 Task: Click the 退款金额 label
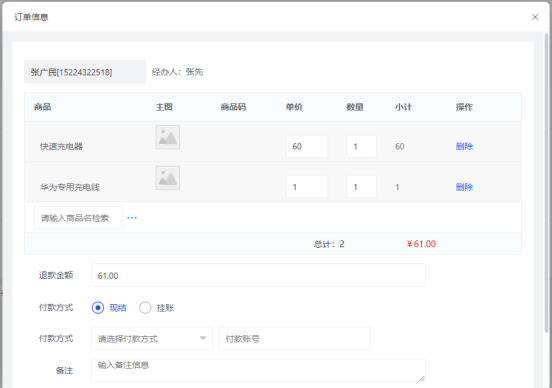click(56, 275)
